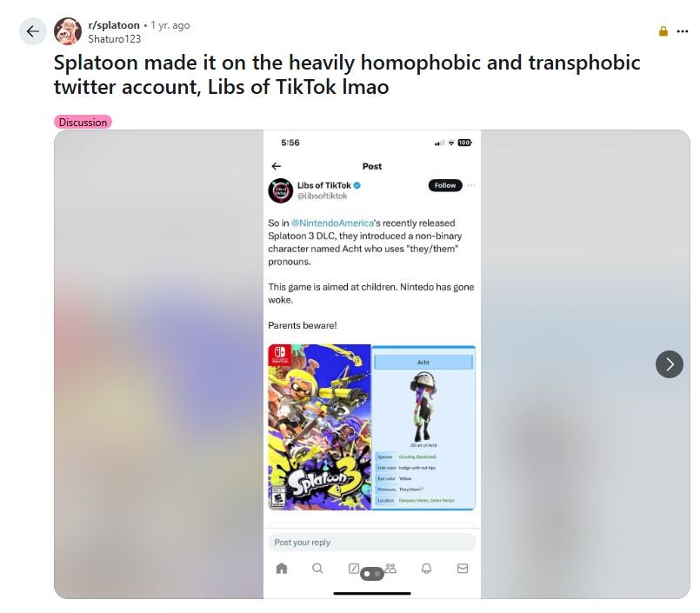700x613 pixels.
Task: Open the post's three-dot overflow menu
Action: tap(682, 31)
